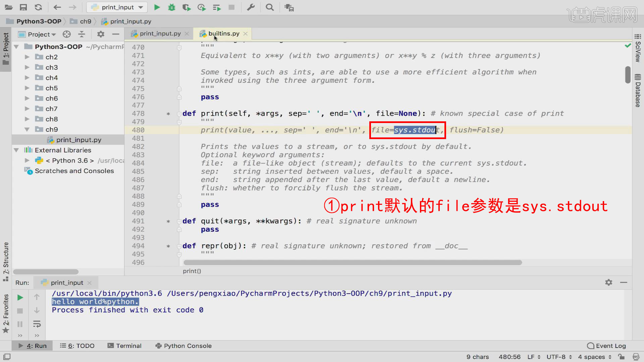Click the editor vertical scrollbar thumb

point(628,75)
